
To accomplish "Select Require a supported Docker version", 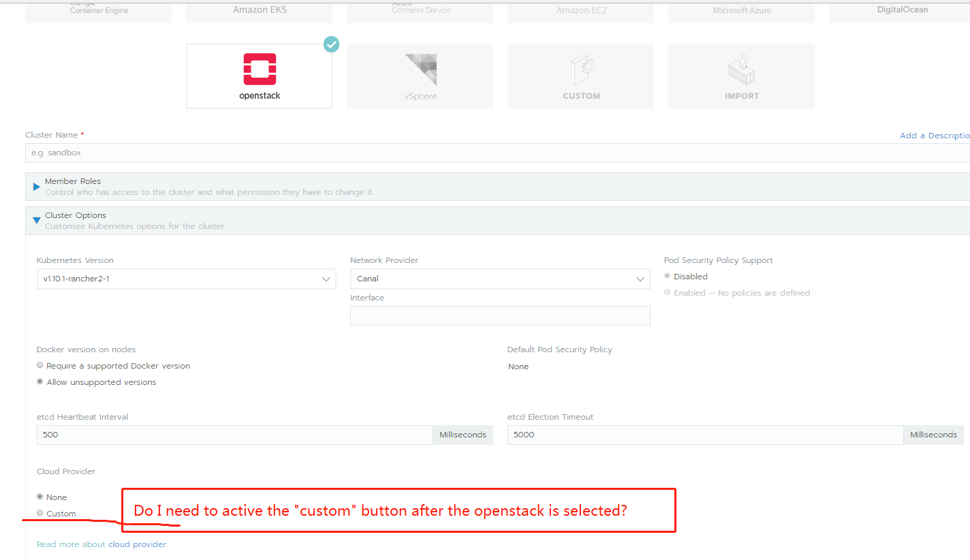I will (x=40, y=364).
